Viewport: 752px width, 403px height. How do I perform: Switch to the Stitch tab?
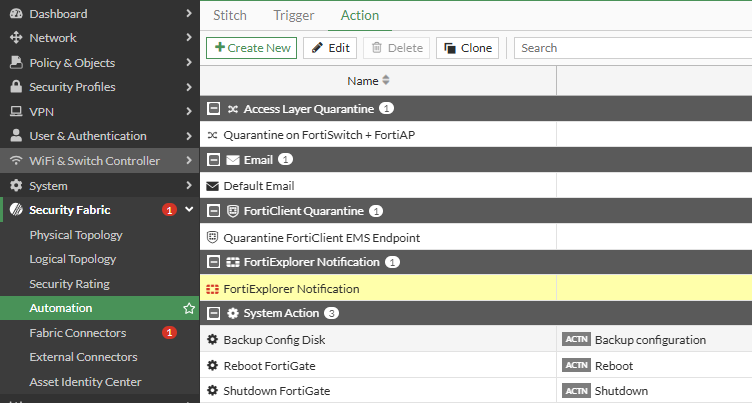pos(230,15)
